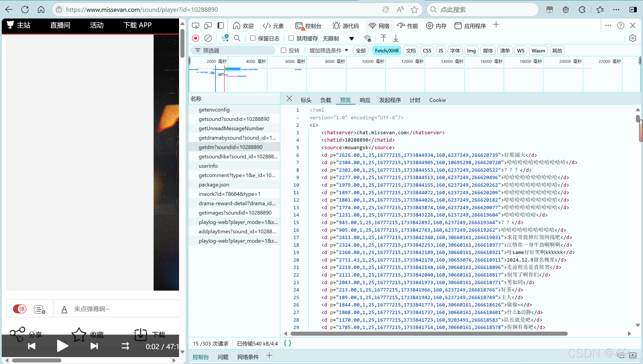Clear the network log
The width and height of the screenshot is (643, 364).
(208, 38)
